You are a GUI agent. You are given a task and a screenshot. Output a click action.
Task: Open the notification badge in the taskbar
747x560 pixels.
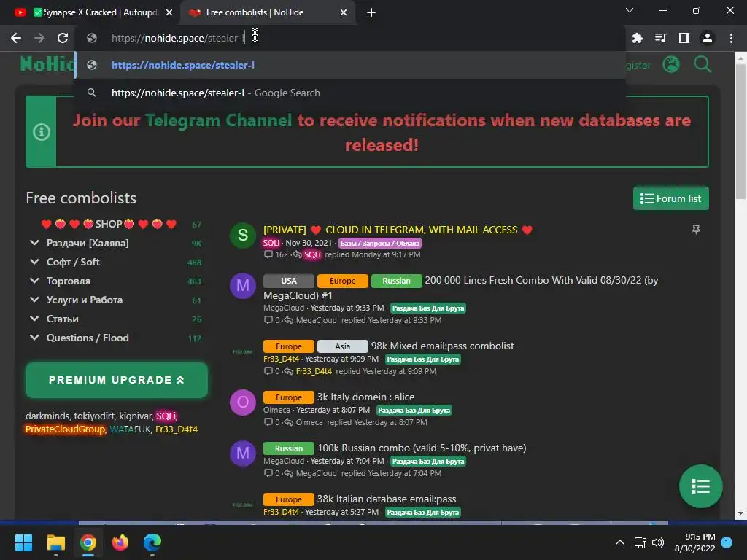[727, 542]
